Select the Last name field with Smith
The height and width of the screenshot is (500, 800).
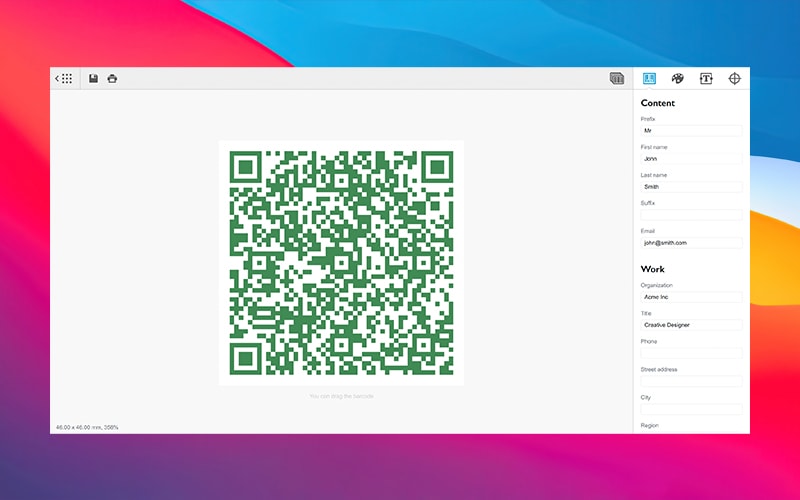tap(691, 186)
